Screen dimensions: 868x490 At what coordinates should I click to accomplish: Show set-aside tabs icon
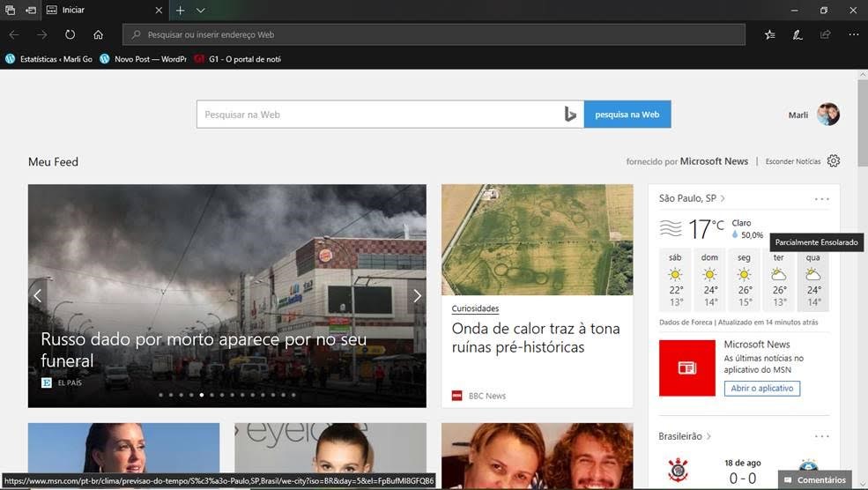click(11, 10)
